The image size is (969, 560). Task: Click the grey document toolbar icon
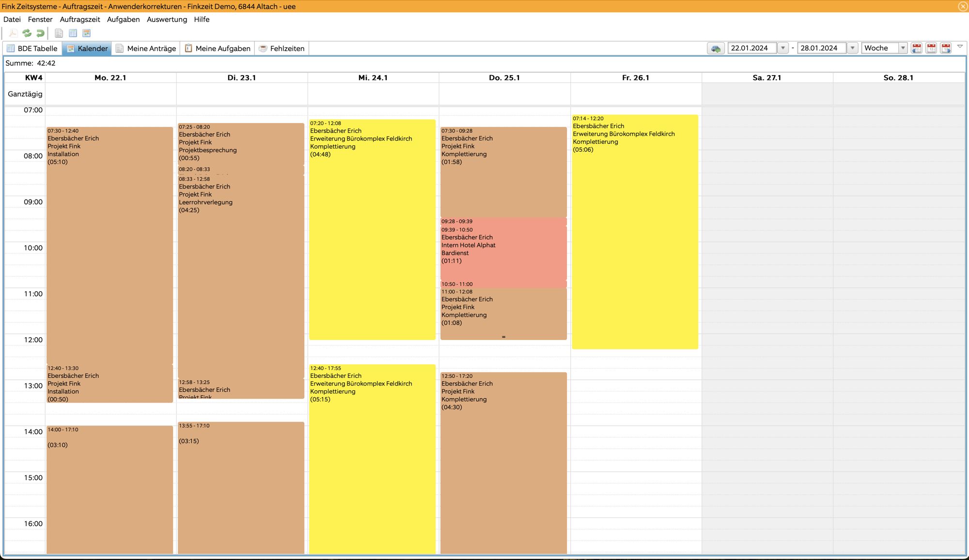click(59, 33)
